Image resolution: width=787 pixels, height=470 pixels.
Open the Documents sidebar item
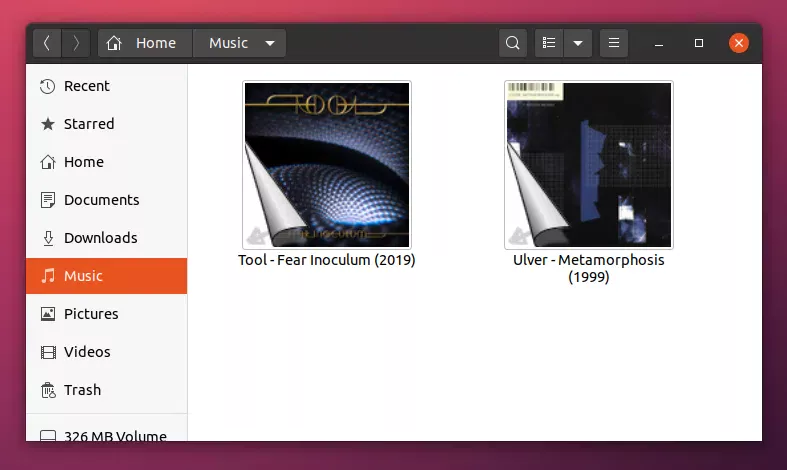(x=101, y=200)
